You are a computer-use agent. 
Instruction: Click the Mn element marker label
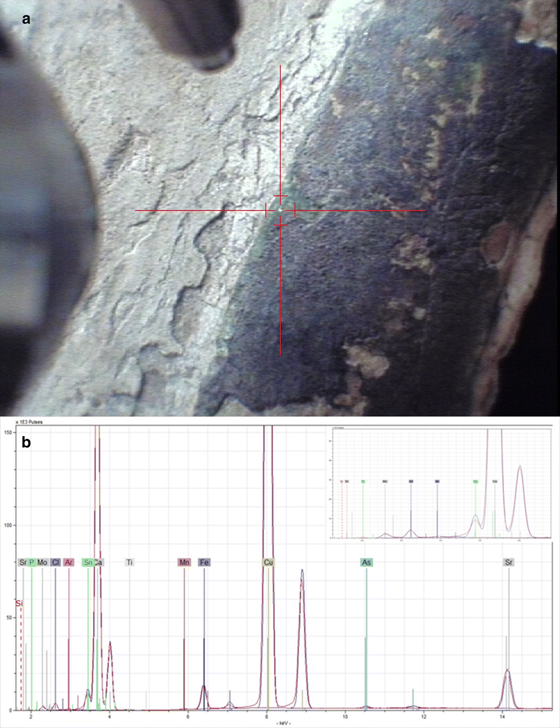184,563
